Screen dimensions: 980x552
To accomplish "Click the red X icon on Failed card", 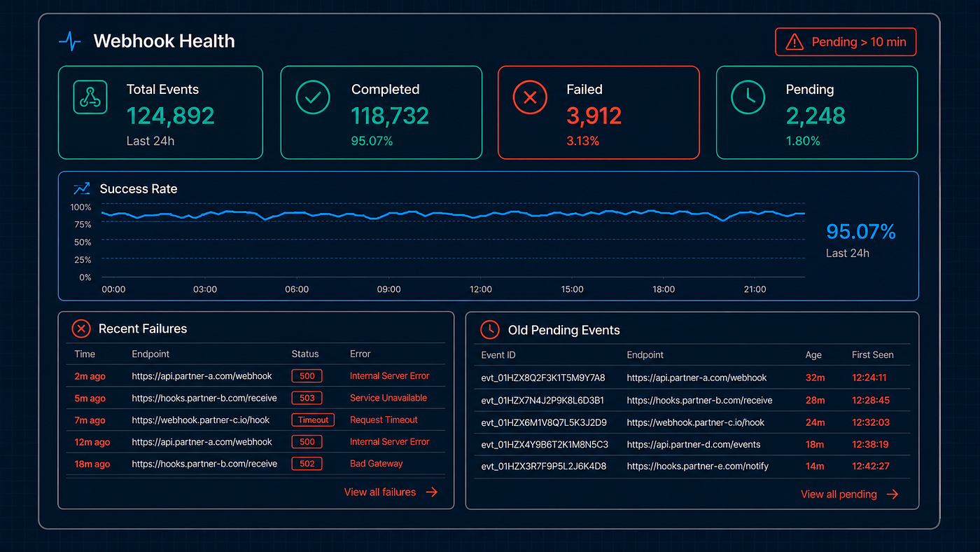I will point(530,97).
